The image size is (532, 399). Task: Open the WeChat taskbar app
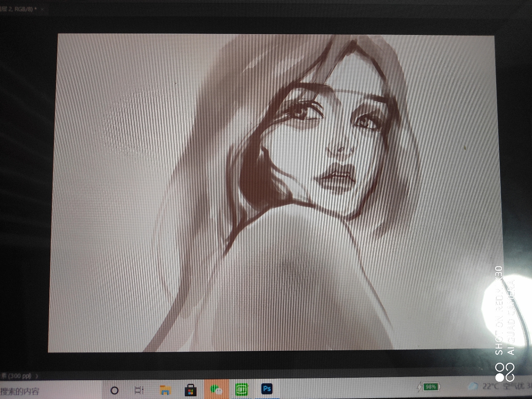tap(216, 389)
